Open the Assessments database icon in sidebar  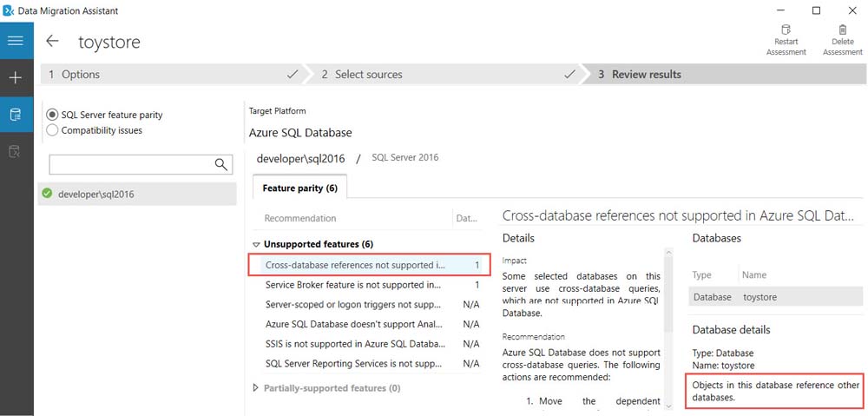tap(16, 115)
